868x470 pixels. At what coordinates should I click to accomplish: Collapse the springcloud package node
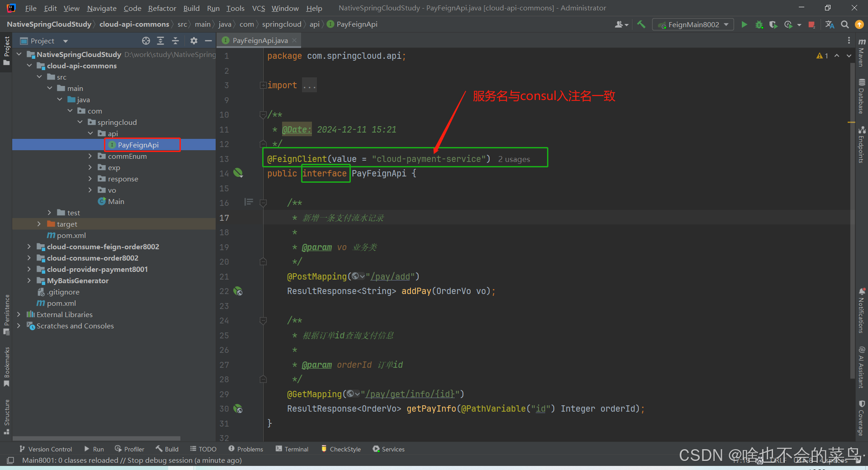[80, 122]
